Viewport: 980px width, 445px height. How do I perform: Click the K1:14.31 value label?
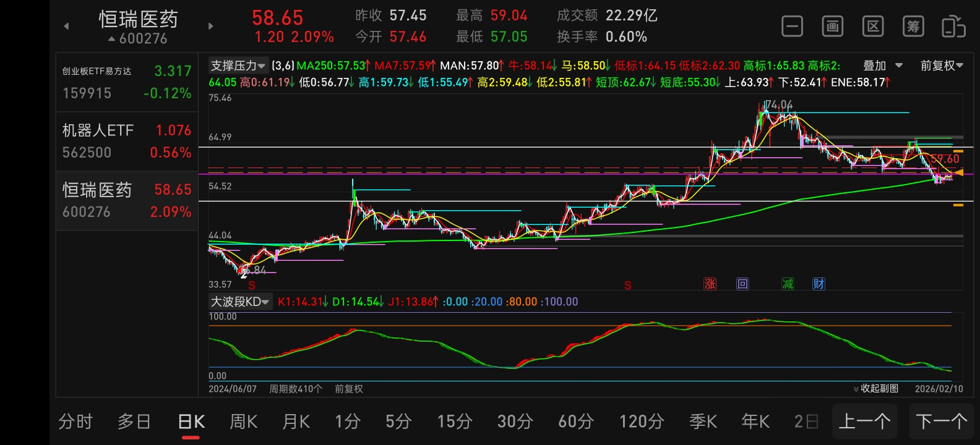(x=303, y=302)
